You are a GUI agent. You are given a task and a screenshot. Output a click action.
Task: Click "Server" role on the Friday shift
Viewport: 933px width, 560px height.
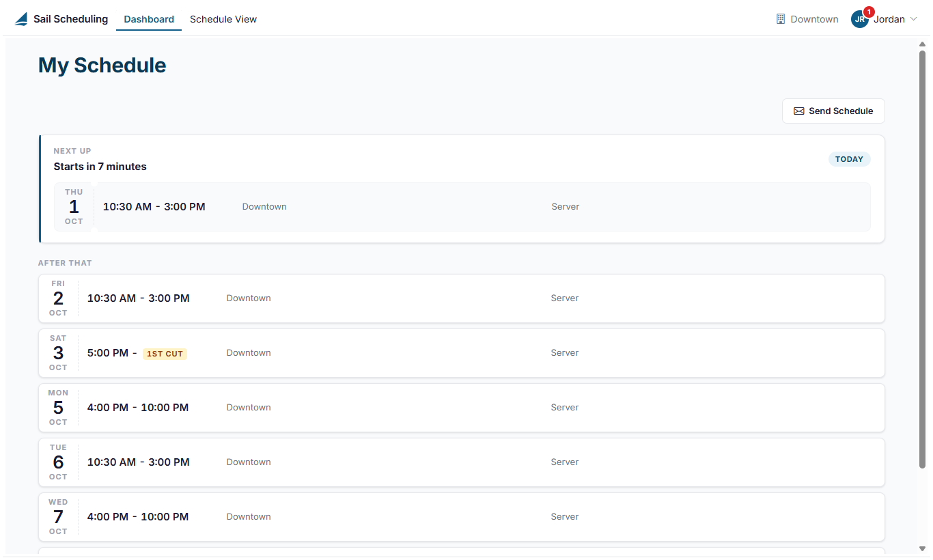pyautogui.click(x=565, y=298)
